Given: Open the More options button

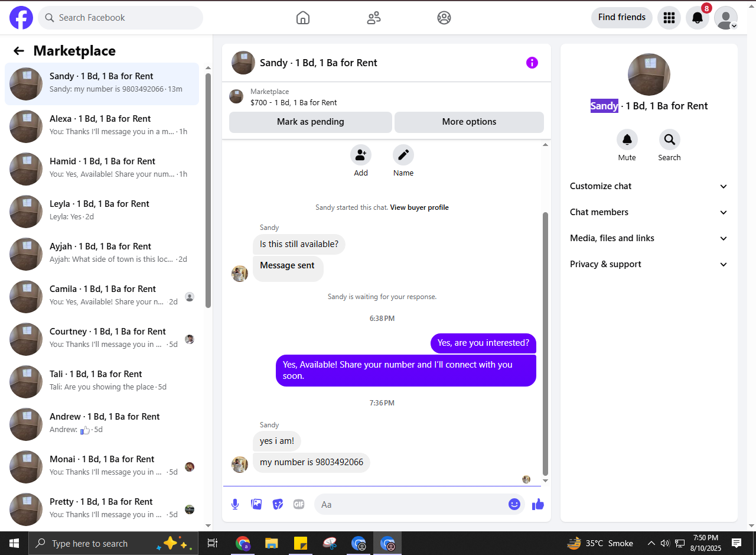Looking at the screenshot, I should (x=469, y=122).
